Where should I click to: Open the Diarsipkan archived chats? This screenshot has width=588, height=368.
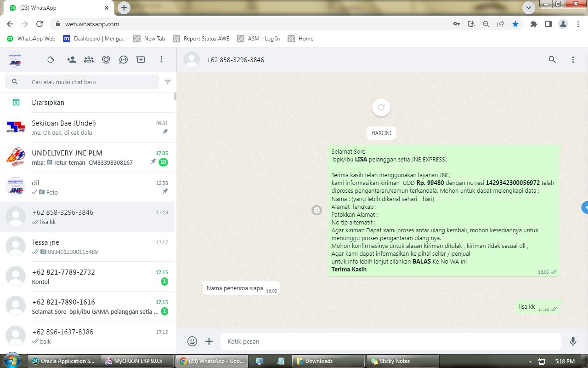pyautogui.click(x=87, y=102)
